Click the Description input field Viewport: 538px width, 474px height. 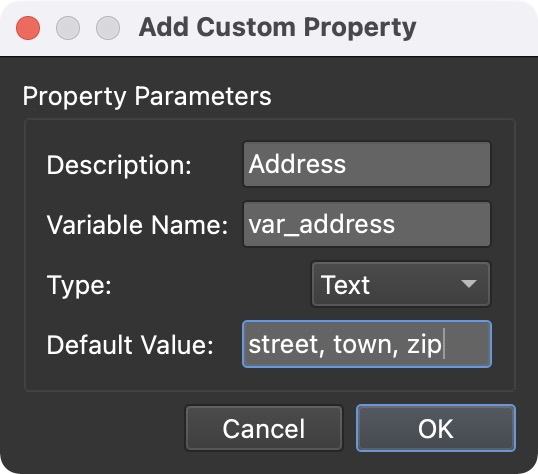tap(367, 164)
